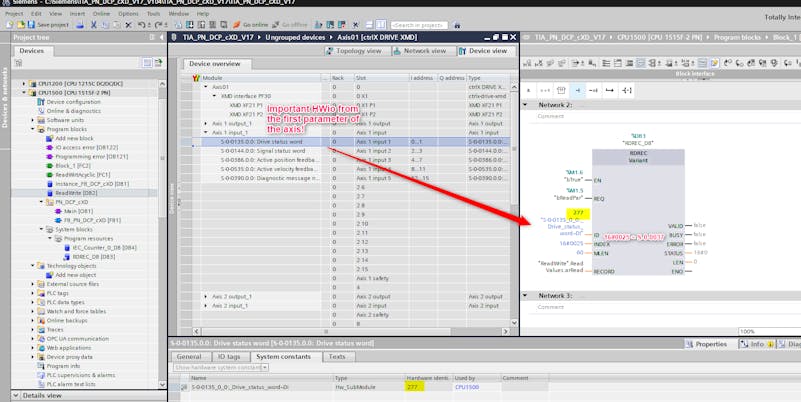This screenshot has height=402, width=801.
Task: Collapse the PN_DCP_cXD folder
Action: point(42,202)
